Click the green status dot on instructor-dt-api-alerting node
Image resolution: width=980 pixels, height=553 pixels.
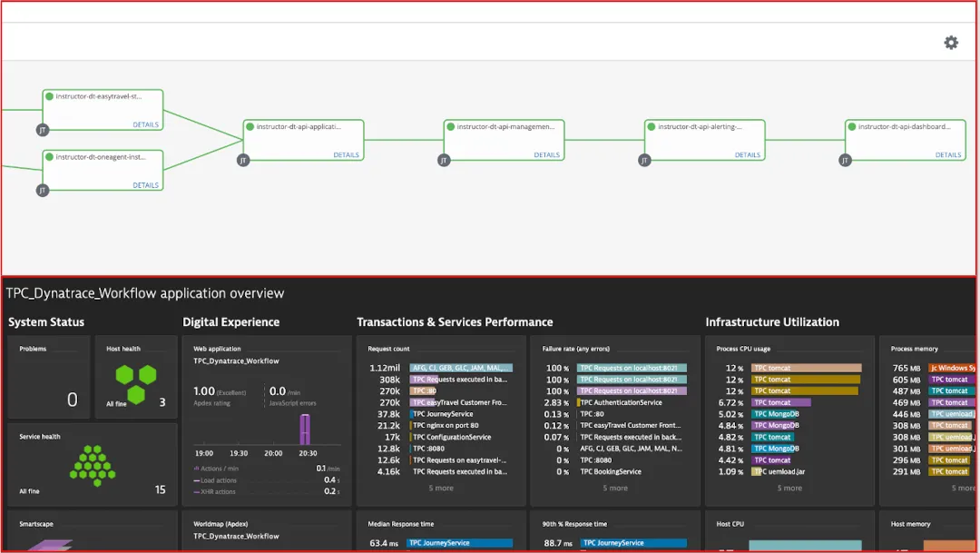tap(650, 127)
